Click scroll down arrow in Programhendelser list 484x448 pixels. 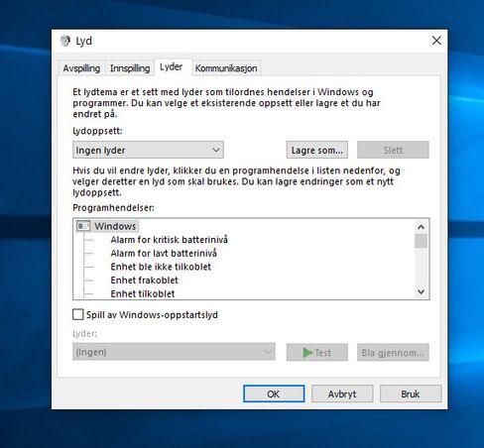pos(421,291)
